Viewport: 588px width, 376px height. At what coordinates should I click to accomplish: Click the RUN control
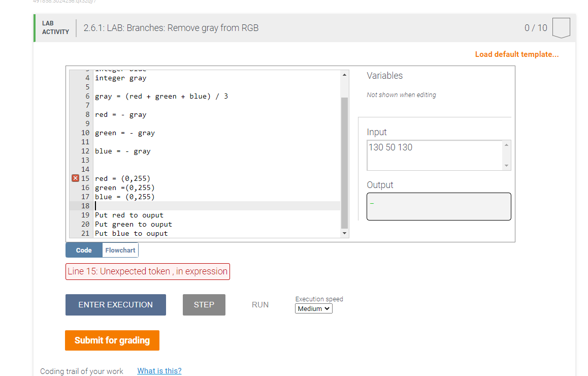coord(259,304)
